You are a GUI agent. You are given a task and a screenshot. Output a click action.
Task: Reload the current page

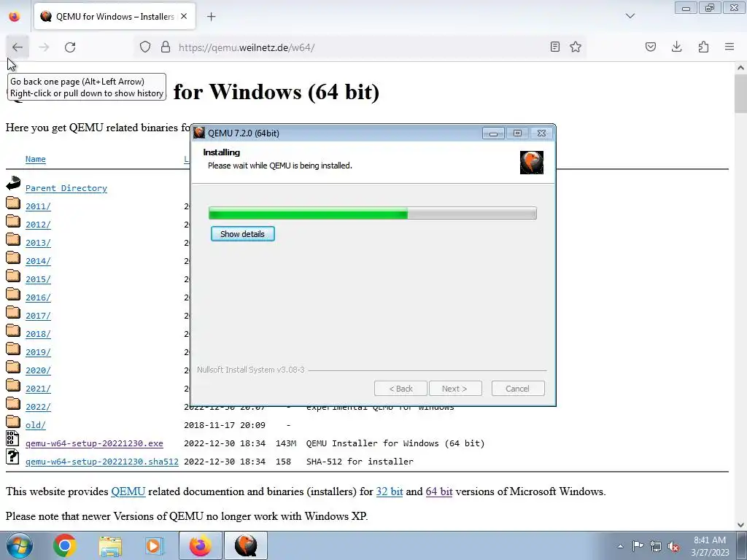pos(70,47)
